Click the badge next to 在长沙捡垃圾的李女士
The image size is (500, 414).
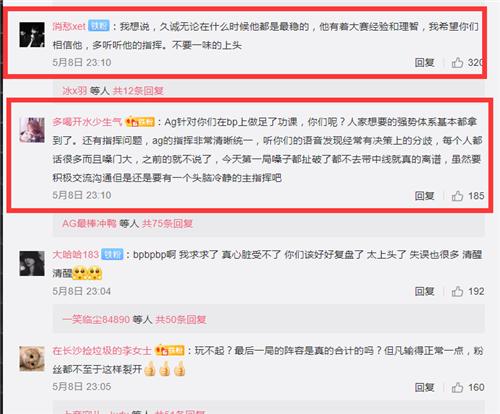[170, 350]
